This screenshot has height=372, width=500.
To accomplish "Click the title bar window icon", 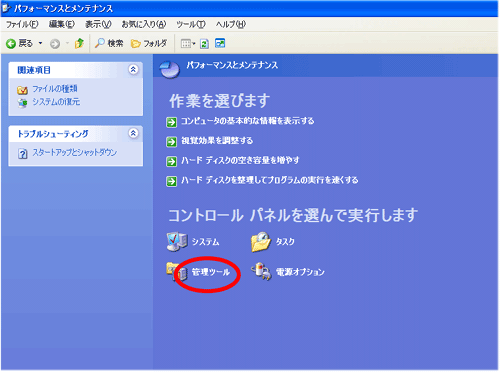I will click(x=7, y=8).
